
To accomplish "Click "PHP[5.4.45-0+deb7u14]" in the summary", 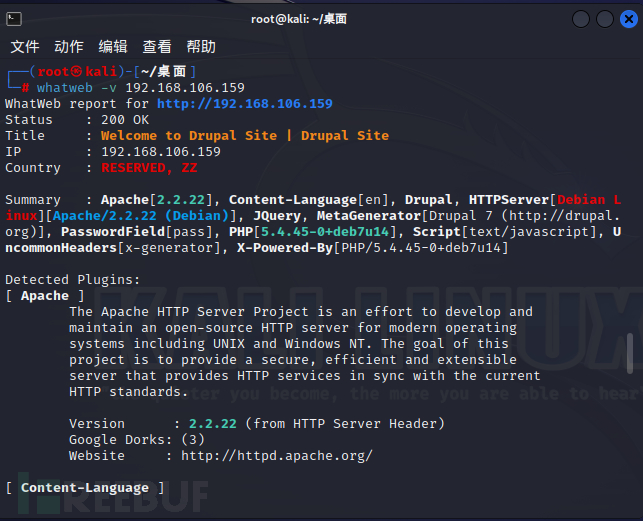I will point(313,232).
